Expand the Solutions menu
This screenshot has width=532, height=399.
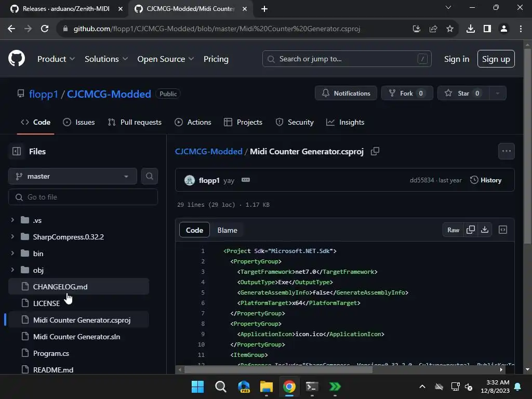(106, 59)
